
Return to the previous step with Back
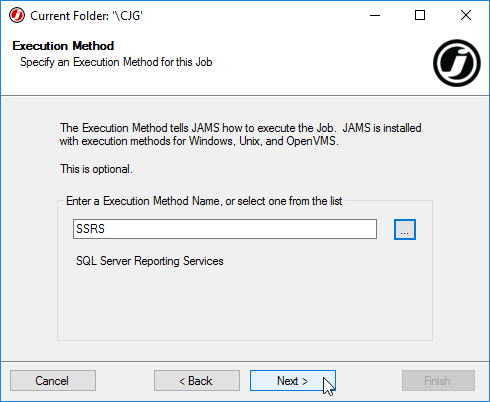197,380
